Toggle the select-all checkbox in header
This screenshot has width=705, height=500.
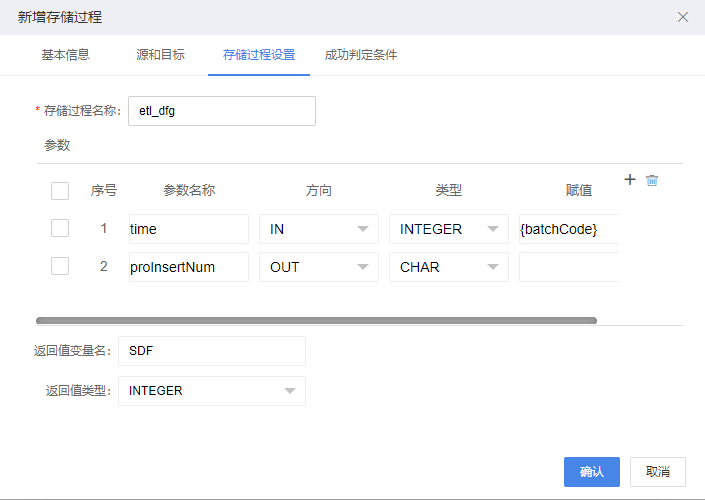60,191
